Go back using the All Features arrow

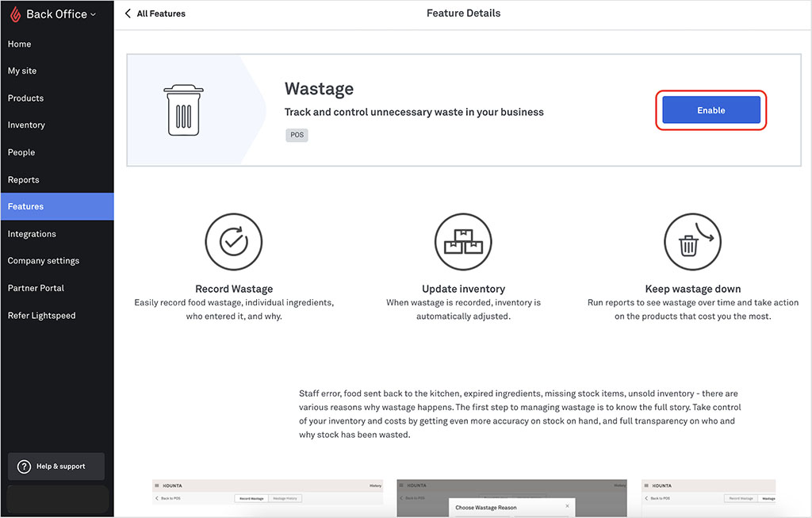128,13
